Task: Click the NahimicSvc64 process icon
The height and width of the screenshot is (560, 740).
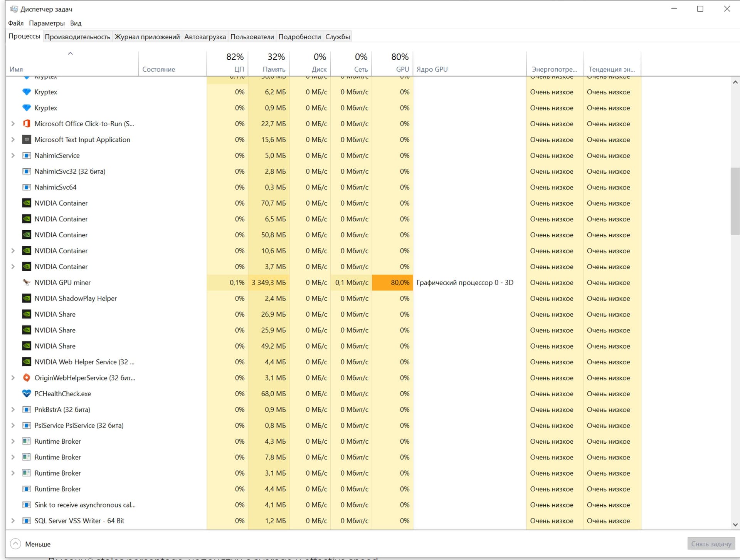Action: click(27, 187)
